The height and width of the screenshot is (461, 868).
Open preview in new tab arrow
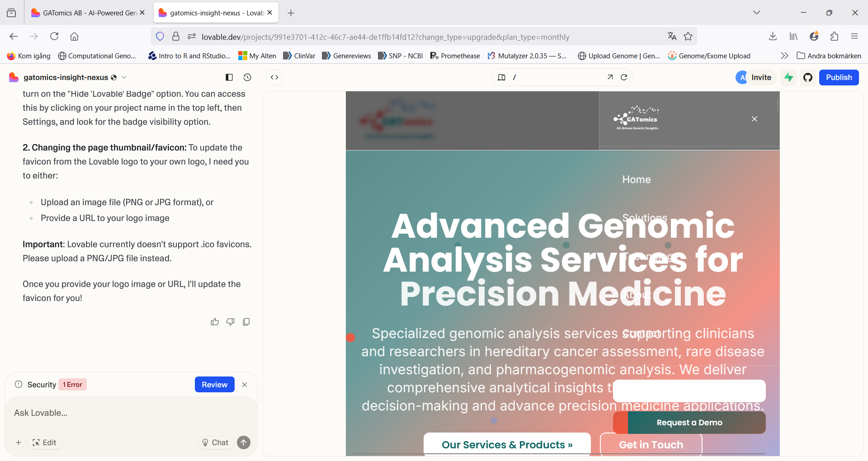click(x=610, y=77)
